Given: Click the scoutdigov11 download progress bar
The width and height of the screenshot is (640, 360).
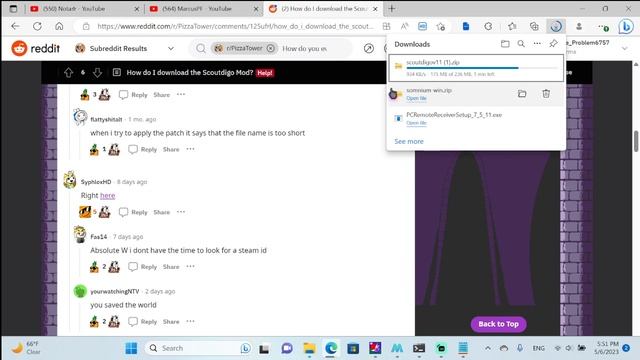Looking at the screenshot, I should [x=482, y=68].
